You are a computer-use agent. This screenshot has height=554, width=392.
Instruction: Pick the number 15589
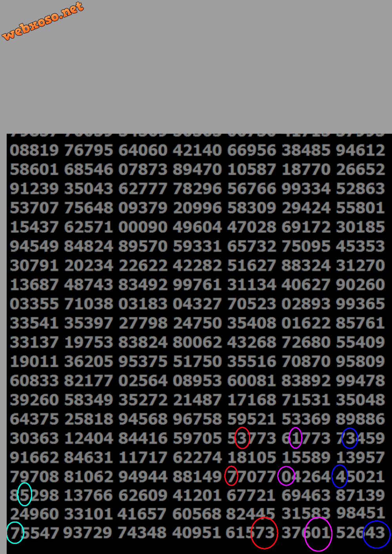pos(306,457)
